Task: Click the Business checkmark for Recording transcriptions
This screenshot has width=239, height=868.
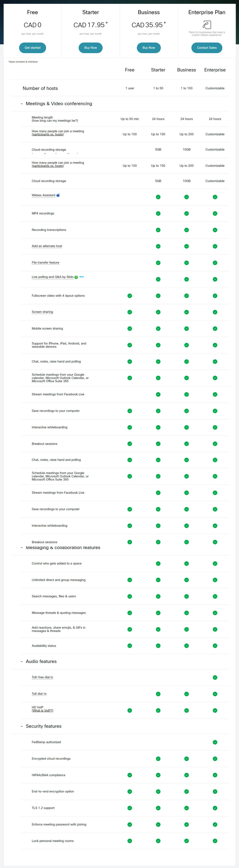Action: 186,230
